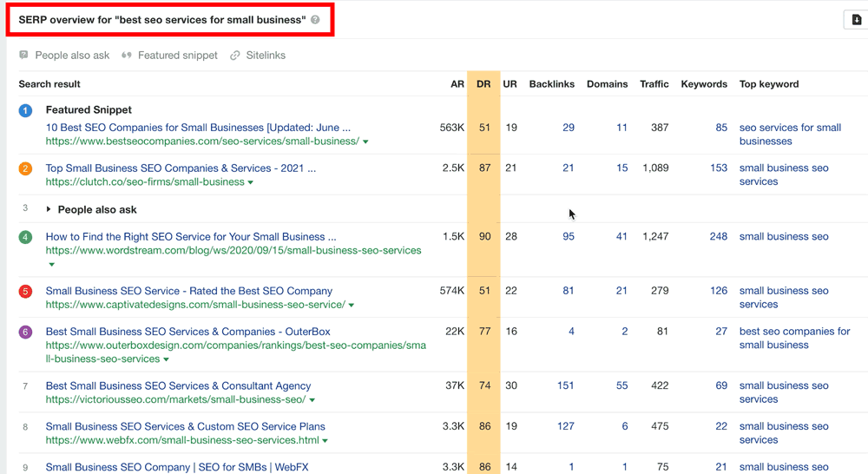Click the DR column header
Image resolution: width=868 pixels, height=474 pixels.
click(x=483, y=84)
